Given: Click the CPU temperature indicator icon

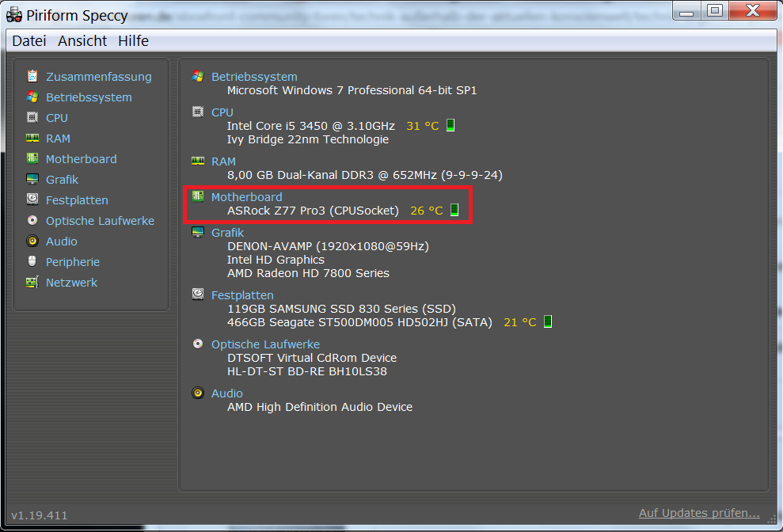Looking at the screenshot, I should click(450, 126).
